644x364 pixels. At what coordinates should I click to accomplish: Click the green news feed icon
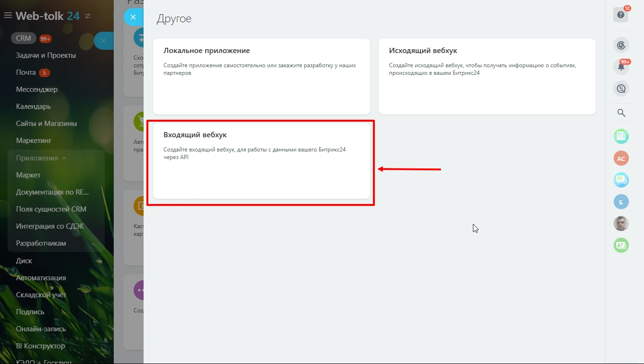[x=621, y=137]
